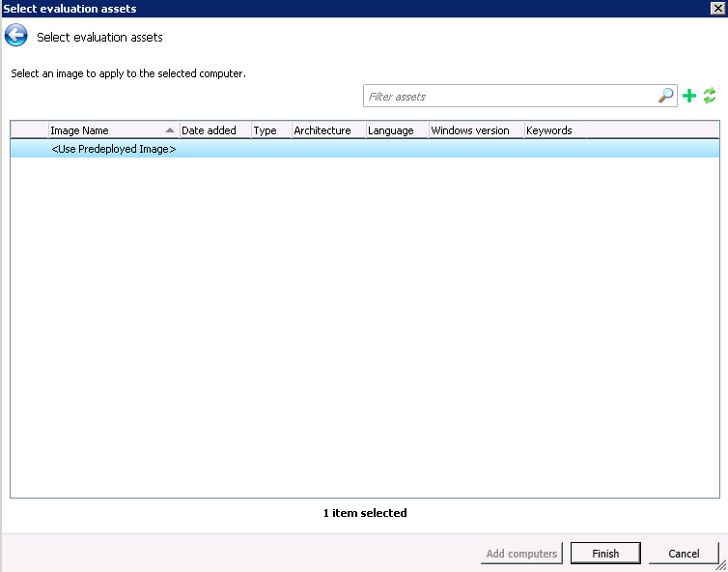728x572 pixels.
Task: Click the Keywords column header
Action: tap(553, 130)
